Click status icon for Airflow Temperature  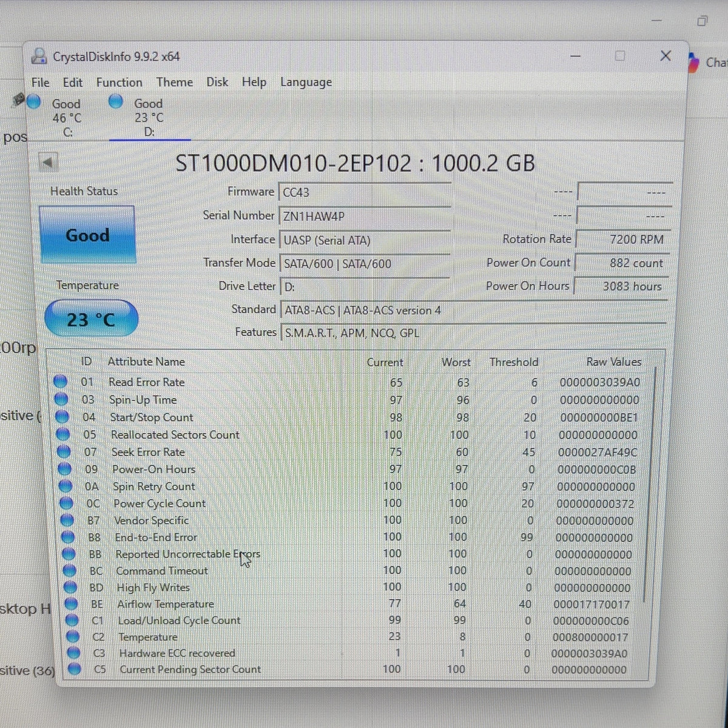coord(72,604)
